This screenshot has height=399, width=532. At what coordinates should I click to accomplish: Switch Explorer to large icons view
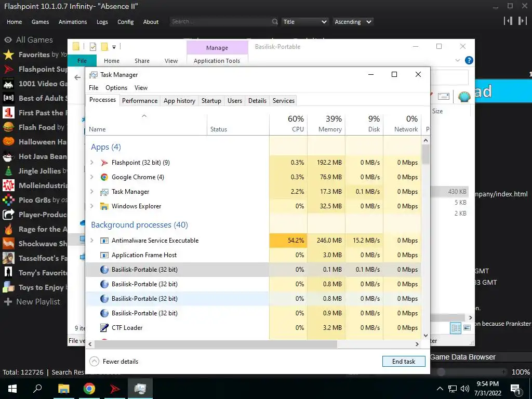(467, 328)
